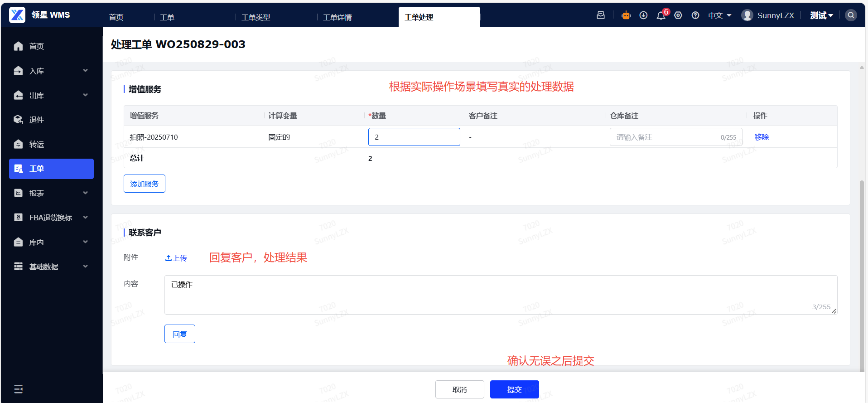Click the 取消 cancel button
This screenshot has height=403, width=868.
[460, 389]
